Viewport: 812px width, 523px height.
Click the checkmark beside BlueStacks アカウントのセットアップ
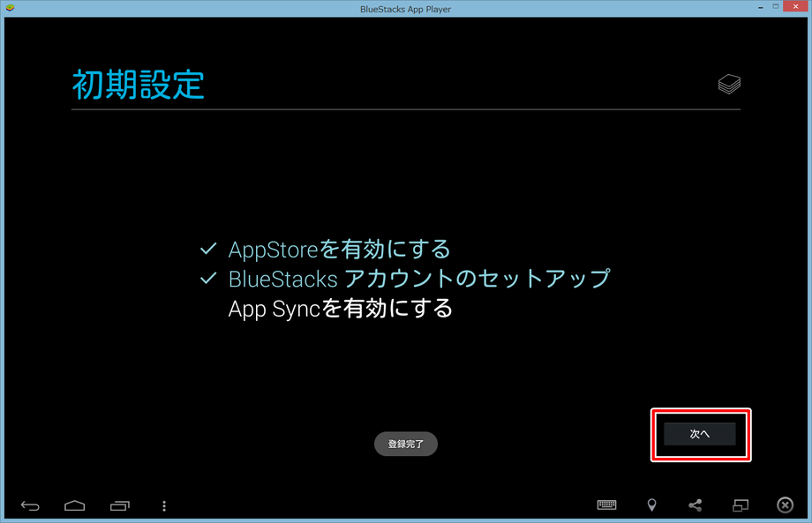209,279
